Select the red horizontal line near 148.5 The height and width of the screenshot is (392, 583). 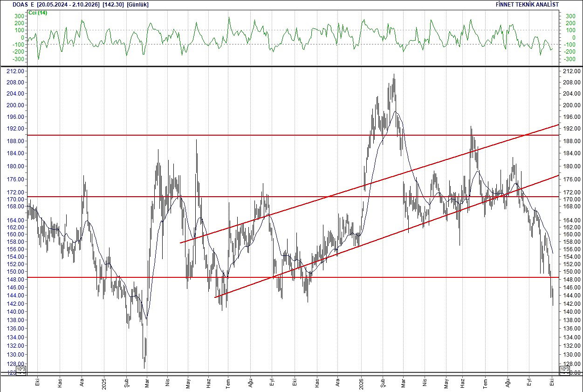pos(293,277)
